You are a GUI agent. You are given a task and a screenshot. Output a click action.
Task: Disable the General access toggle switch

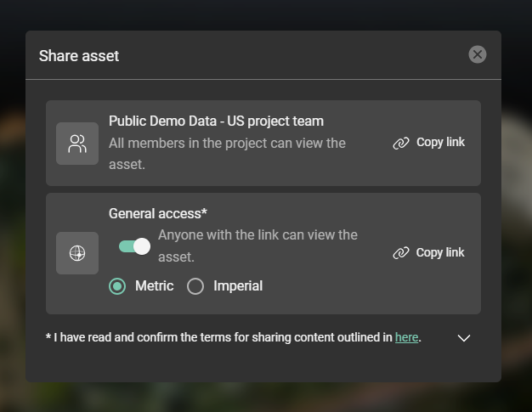click(x=134, y=246)
